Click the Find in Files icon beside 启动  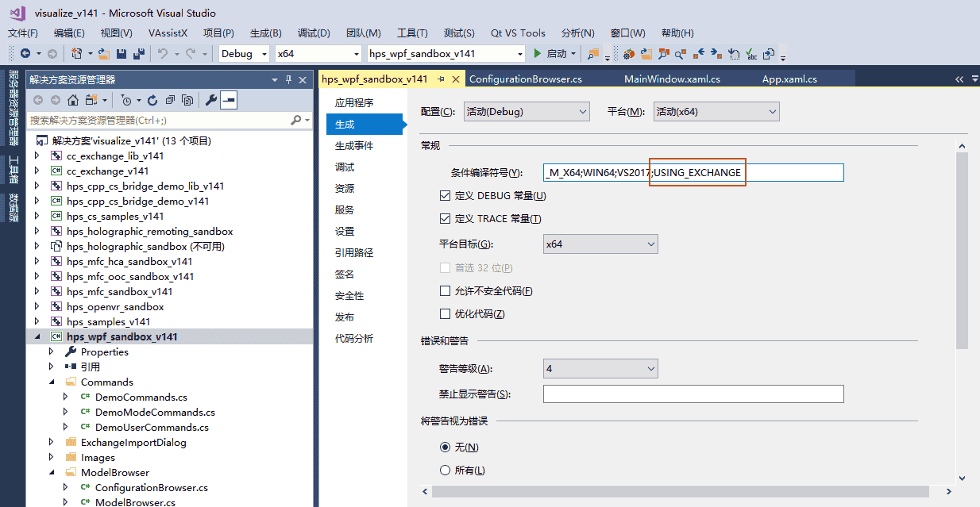592,54
